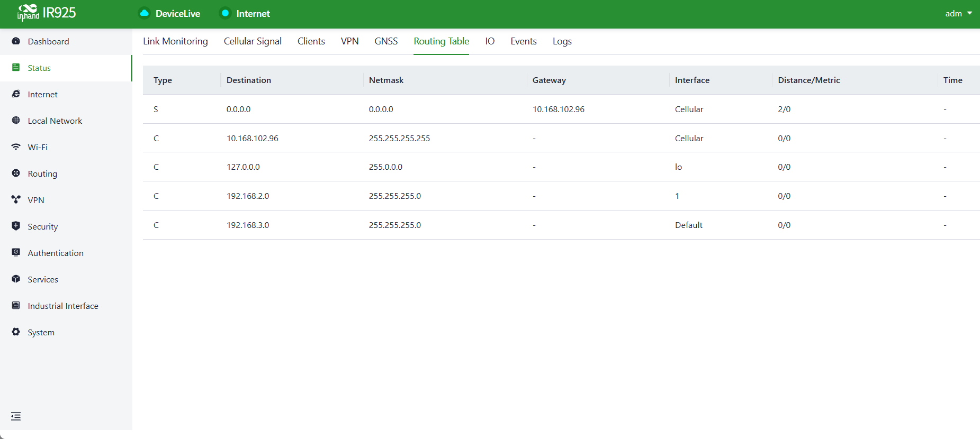Open the IO tab
The width and height of the screenshot is (980, 439).
pyautogui.click(x=490, y=41)
